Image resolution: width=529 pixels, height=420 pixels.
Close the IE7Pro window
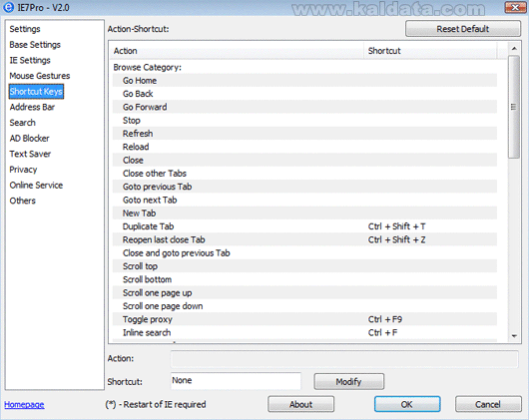tap(515, 7)
